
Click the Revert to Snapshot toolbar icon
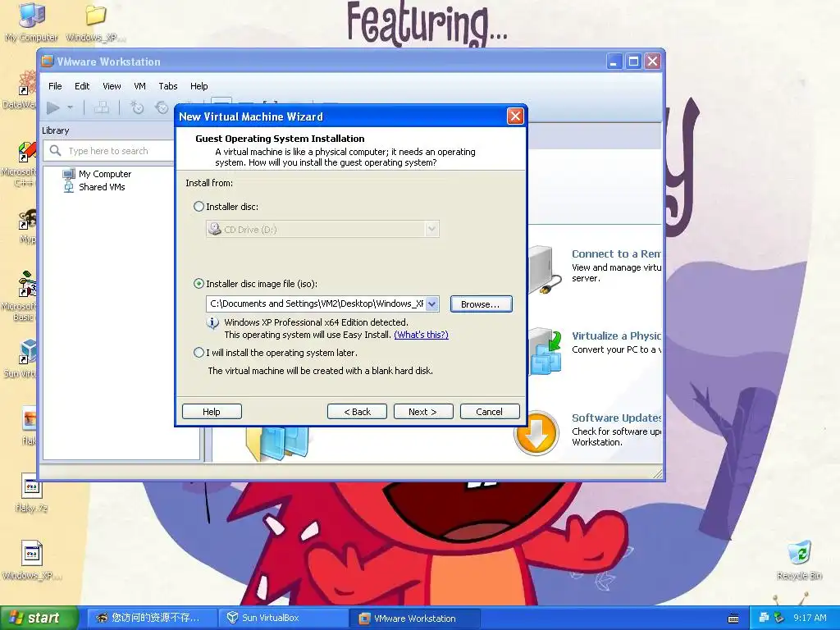pyautogui.click(x=162, y=107)
